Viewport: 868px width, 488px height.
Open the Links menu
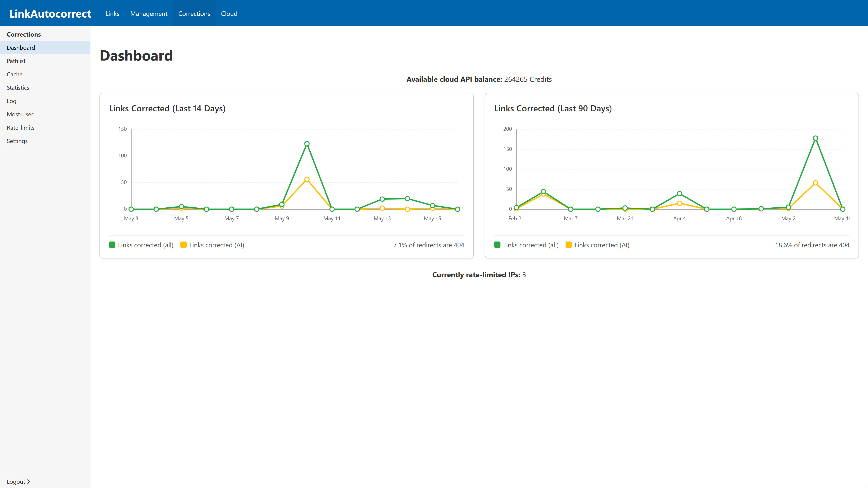tap(112, 14)
